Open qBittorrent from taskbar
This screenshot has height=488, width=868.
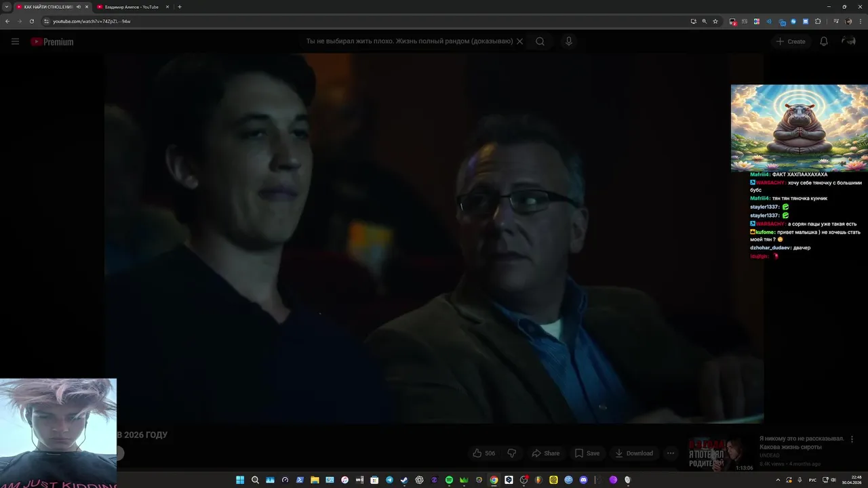pos(568,480)
